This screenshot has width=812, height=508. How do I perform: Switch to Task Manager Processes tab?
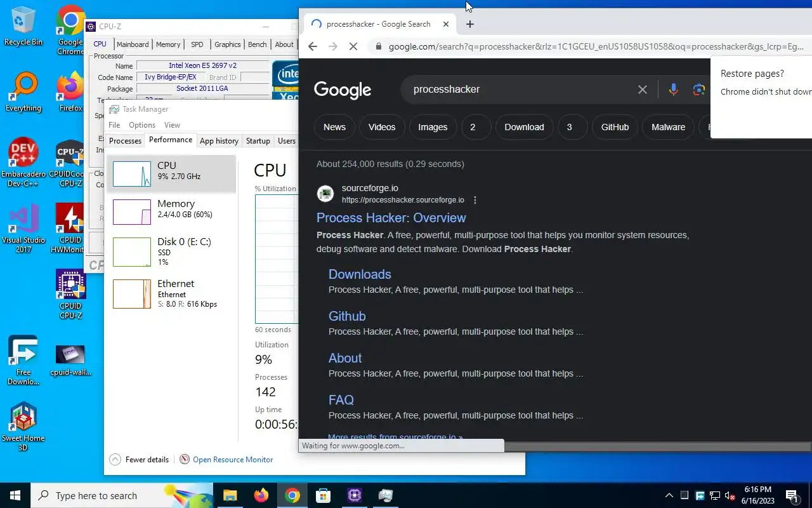125,141
